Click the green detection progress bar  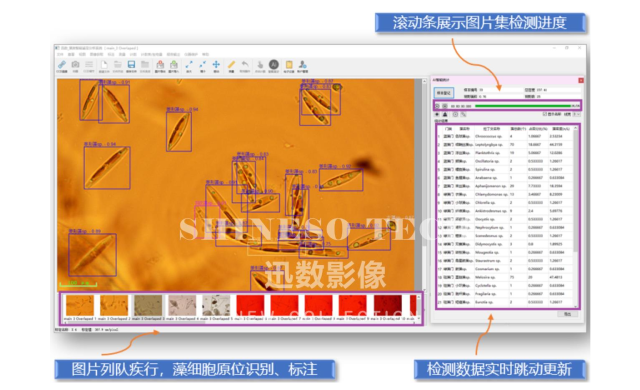tap(523, 106)
